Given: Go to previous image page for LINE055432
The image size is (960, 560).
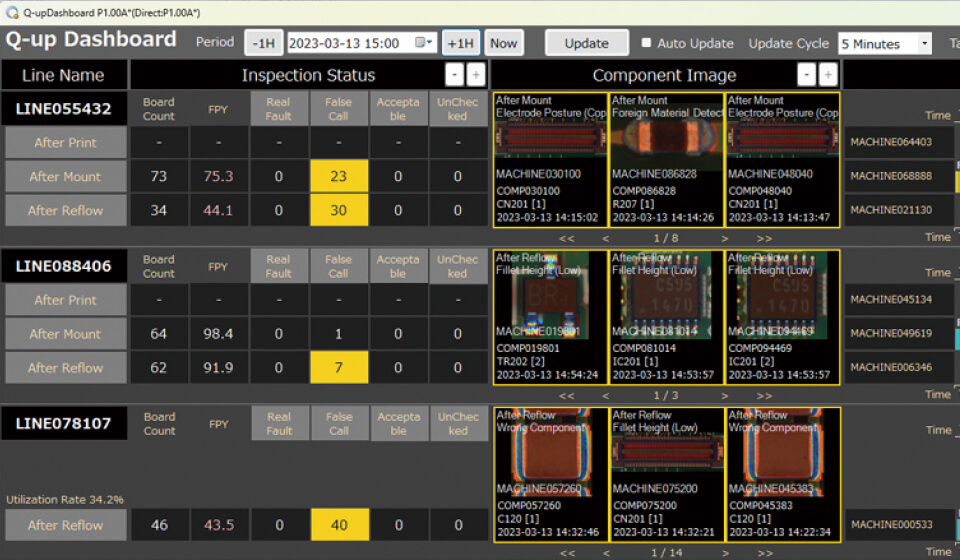Looking at the screenshot, I should (x=606, y=238).
